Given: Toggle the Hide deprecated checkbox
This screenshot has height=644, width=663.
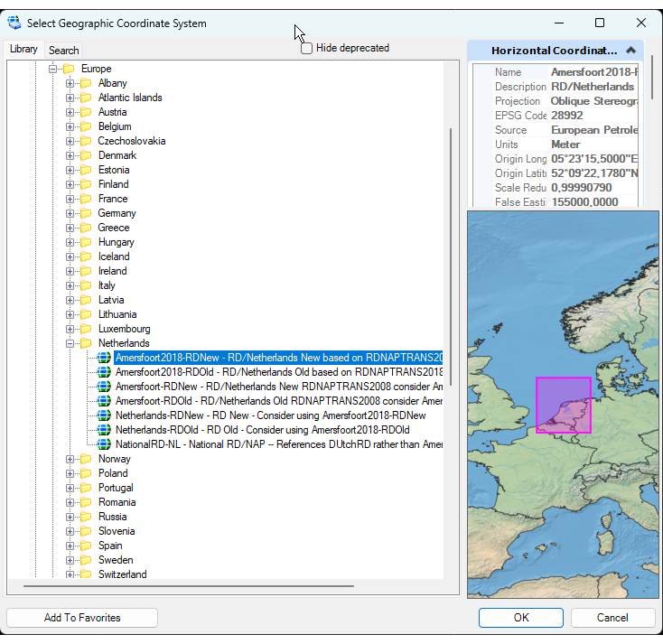Looking at the screenshot, I should 307,48.
